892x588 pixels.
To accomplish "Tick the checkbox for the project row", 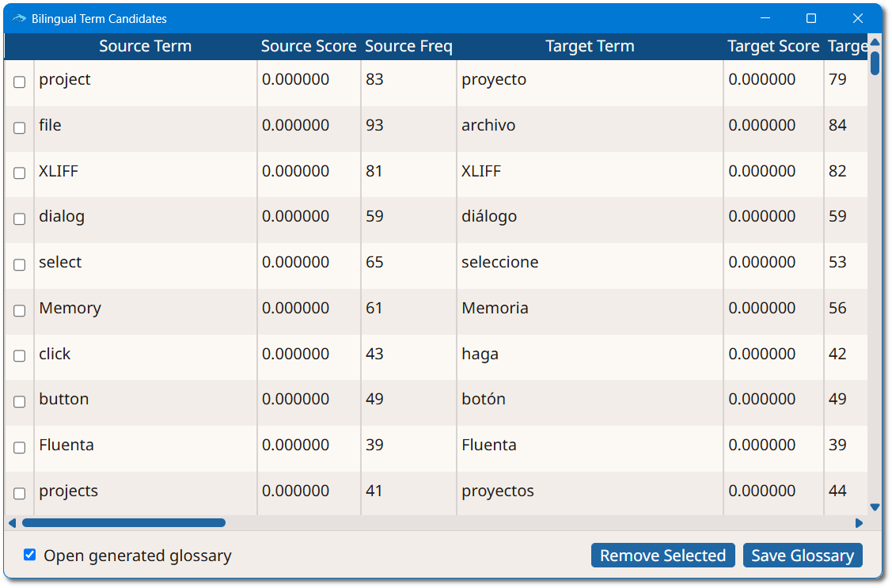I will [x=19, y=82].
